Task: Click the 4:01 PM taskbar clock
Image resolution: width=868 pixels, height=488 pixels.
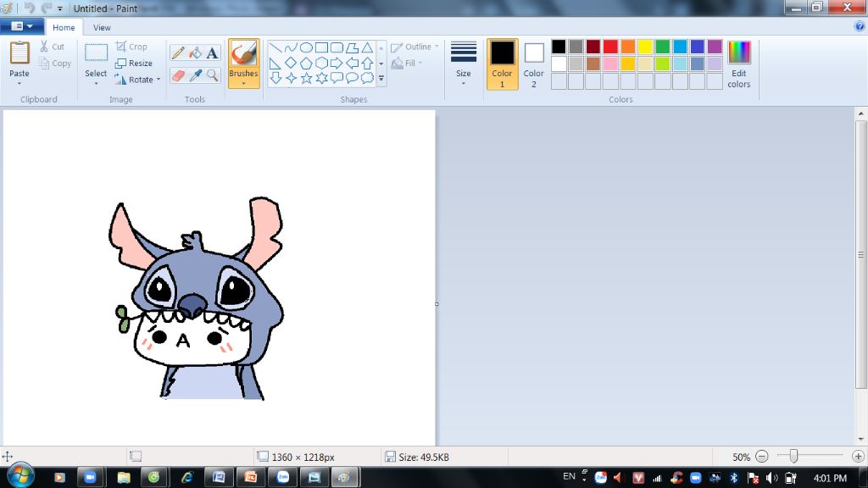Action: [830, 478]
